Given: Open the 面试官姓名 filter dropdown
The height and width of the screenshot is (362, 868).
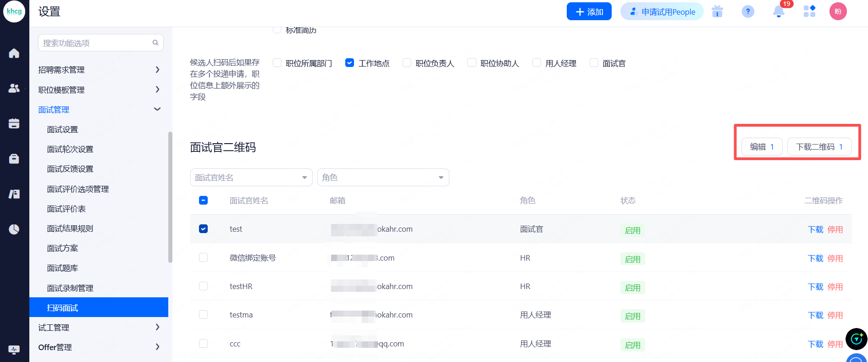Looking at the screenshot, I should tap(251, 178).
